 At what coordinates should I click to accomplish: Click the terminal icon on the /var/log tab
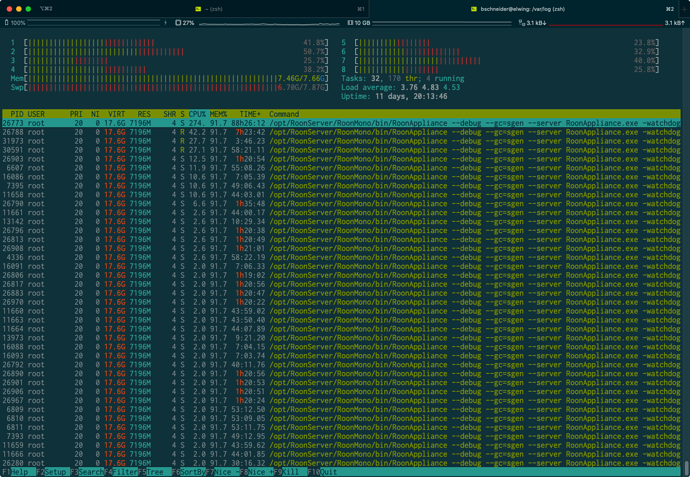click(x=474, y=9)
